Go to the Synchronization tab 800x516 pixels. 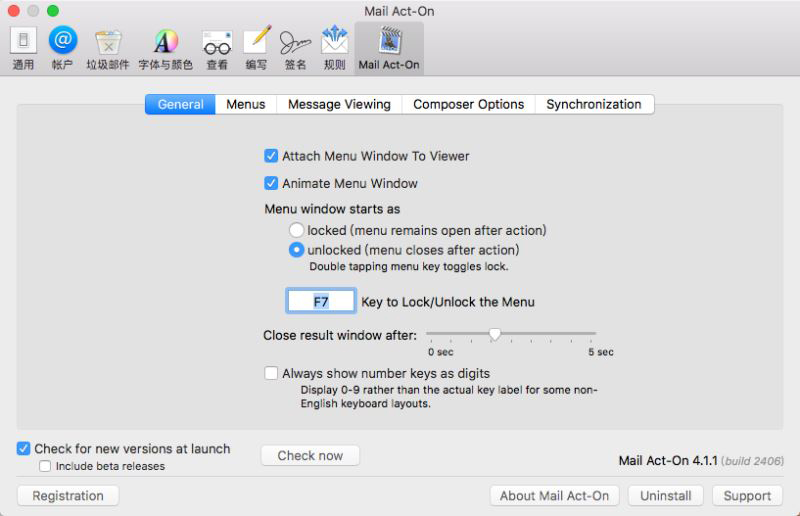pyautogui.click(x=594, y=104)
